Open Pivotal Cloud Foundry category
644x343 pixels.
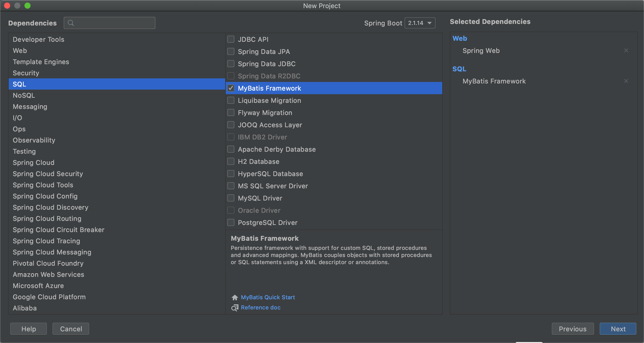(x=117, y=263)
